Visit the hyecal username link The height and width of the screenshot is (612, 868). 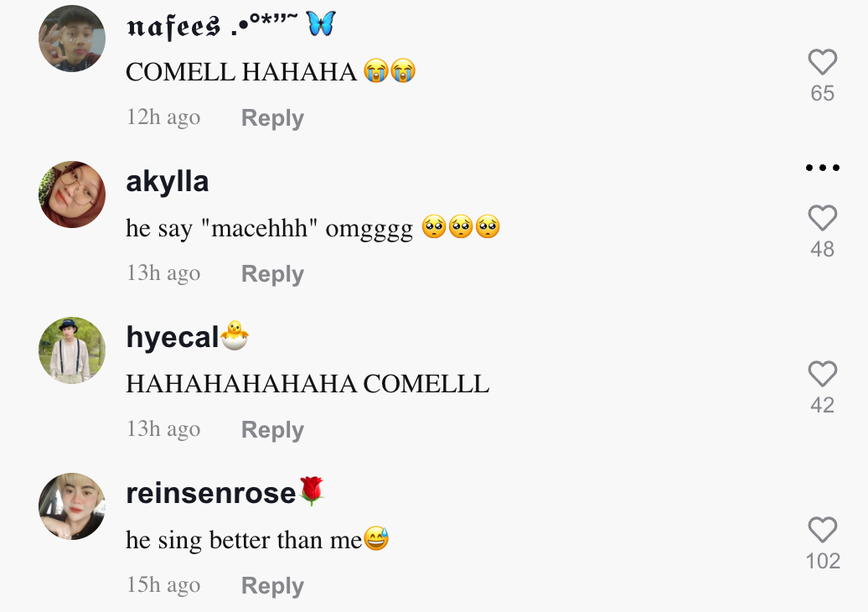173,338
